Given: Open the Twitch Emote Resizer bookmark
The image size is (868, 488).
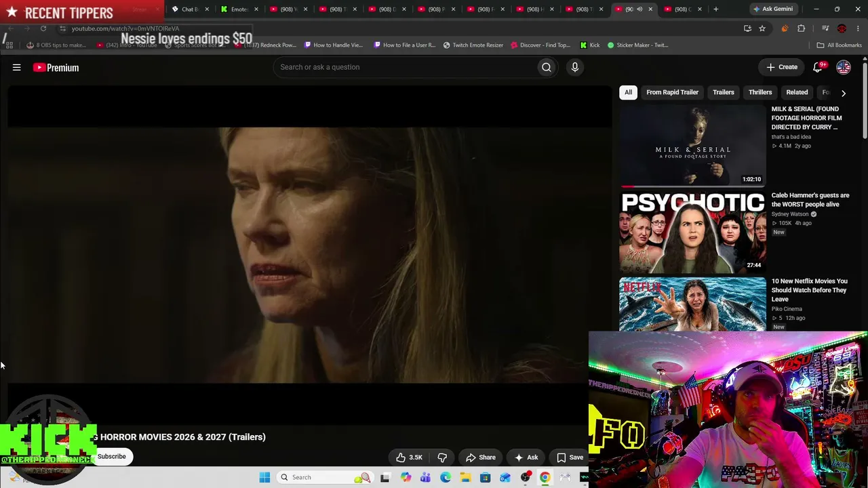Looking at the screenshot, I should 473,45.
